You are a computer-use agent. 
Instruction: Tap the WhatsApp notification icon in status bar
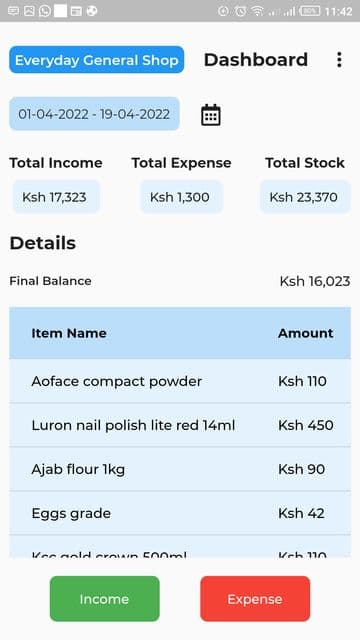tap(45, 11)
